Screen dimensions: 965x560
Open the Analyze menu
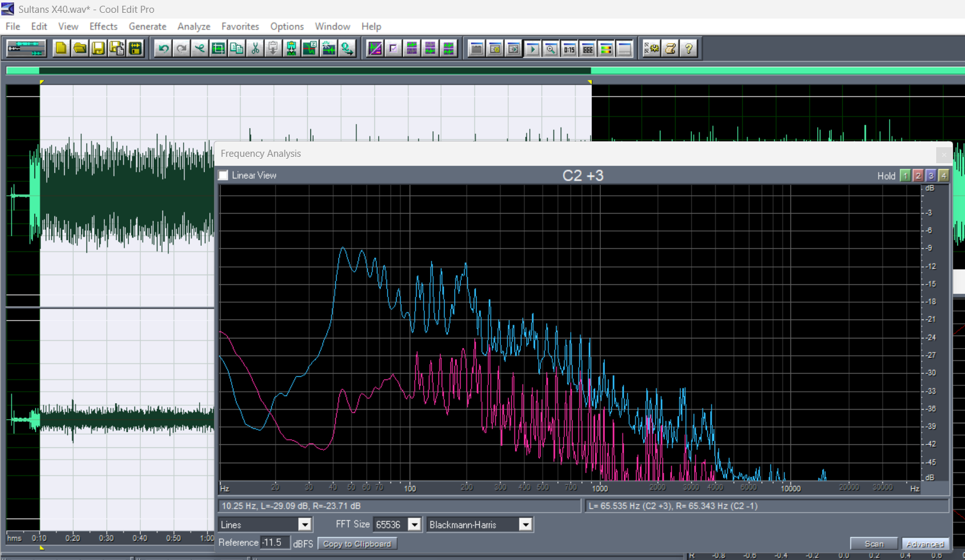194,26
